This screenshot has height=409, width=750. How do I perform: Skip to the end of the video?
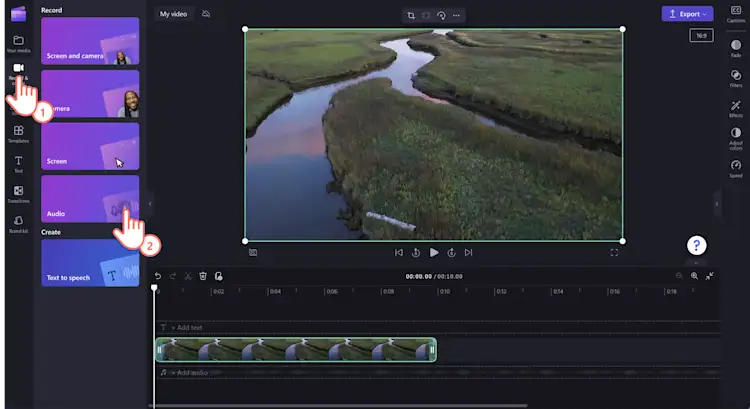pos(468,253)
